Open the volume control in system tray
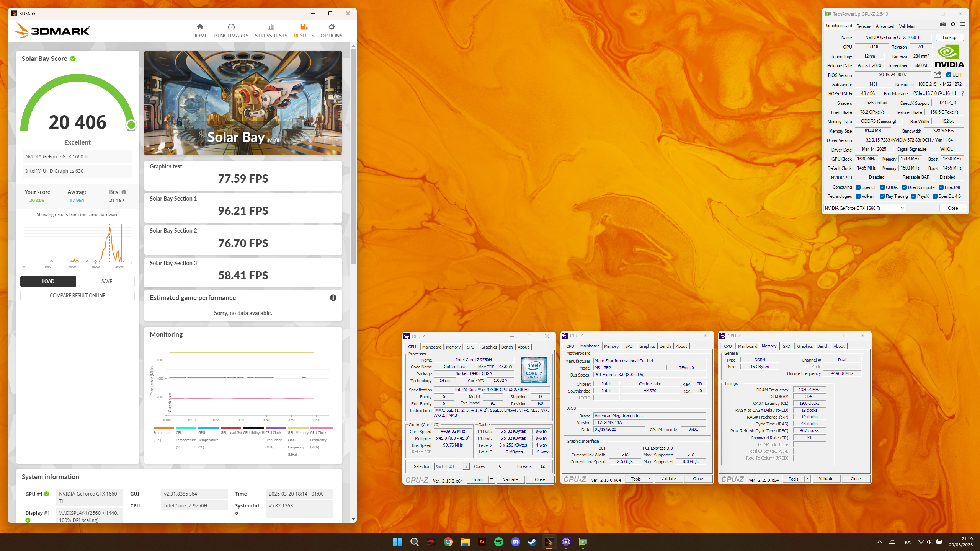Screen dimensions: 980x551 929,542
